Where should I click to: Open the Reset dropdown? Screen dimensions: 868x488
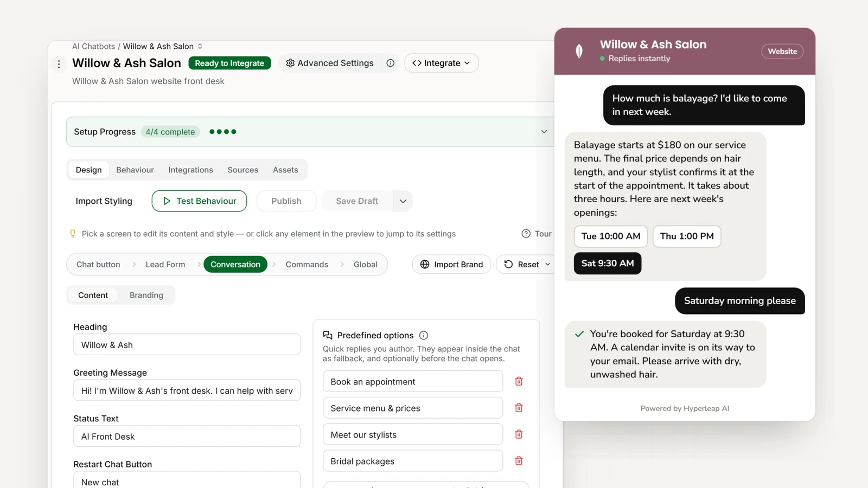tap(526, 265)
